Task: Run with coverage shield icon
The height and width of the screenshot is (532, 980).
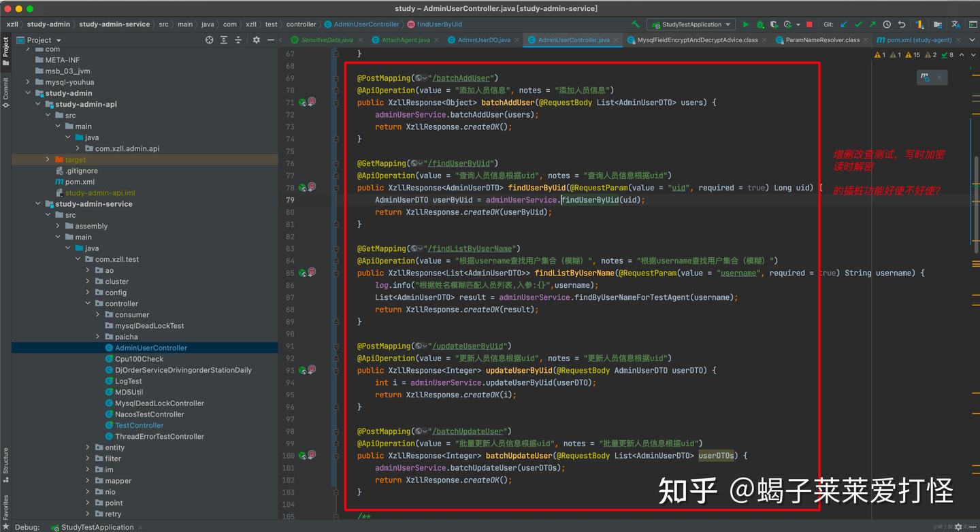Action: point(774,24)
